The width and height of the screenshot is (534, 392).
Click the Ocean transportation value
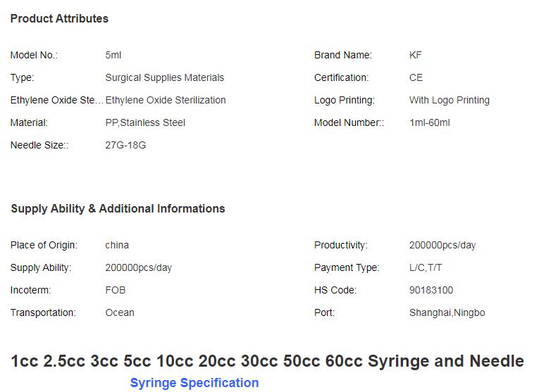[120, 312]
